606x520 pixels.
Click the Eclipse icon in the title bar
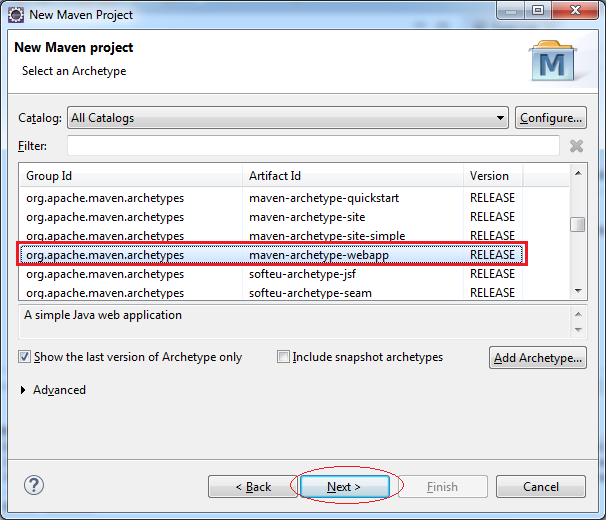point(16,15)
